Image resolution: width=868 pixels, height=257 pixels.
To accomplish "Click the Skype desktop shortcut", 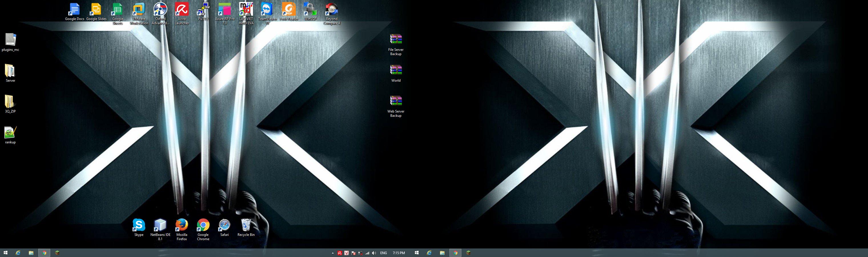I will [x=139, y=225].
